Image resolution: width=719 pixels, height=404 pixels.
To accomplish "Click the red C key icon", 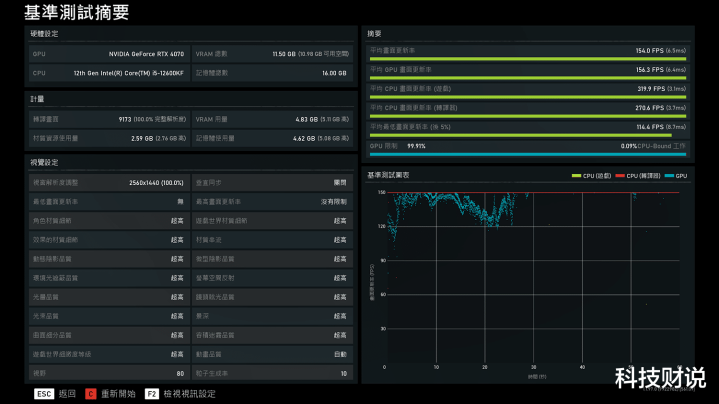I will [90, 394].
